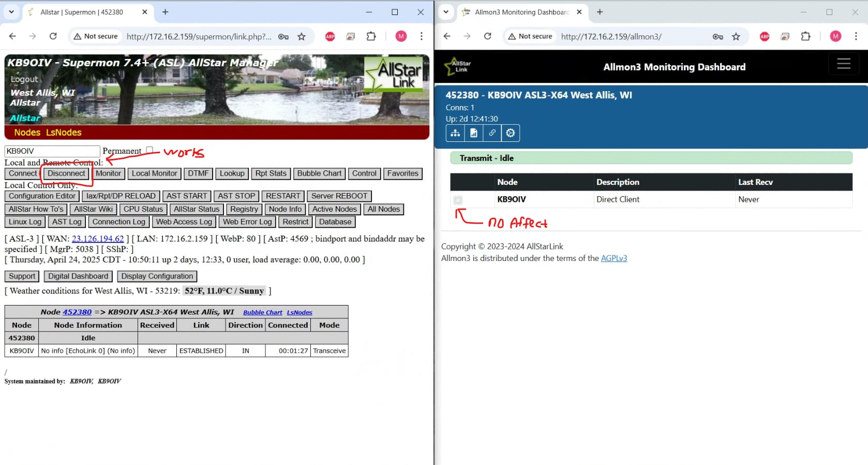868x465 pixels.
Task: Toggle the Permanent checkbox
Action: (x=149, y=150)
